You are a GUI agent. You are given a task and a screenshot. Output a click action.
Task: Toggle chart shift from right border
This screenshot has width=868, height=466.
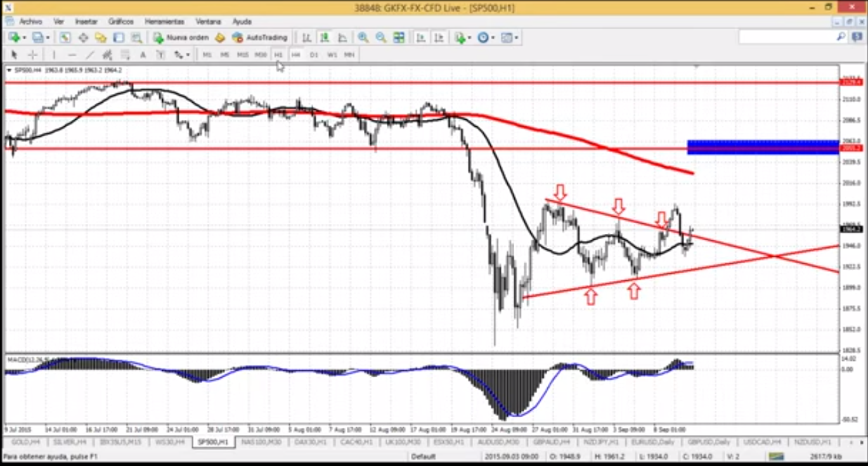438,37
